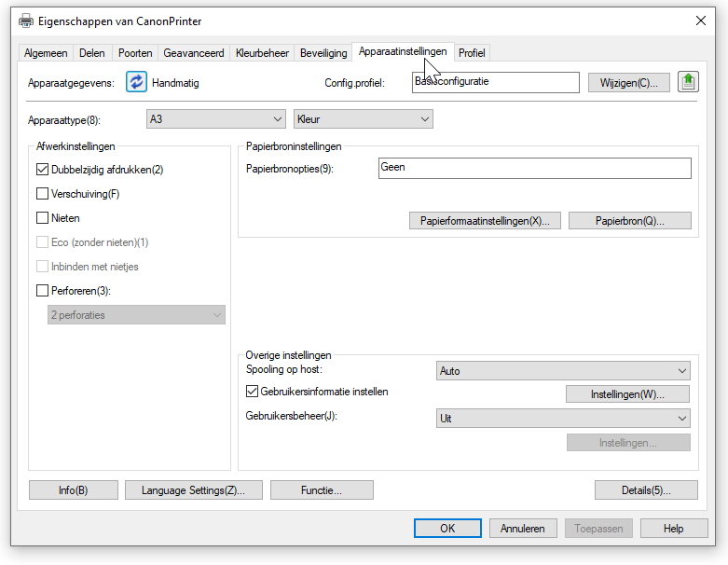Open the Geavanceerd tab
The image size is (728, 565).
click(194, 53)
